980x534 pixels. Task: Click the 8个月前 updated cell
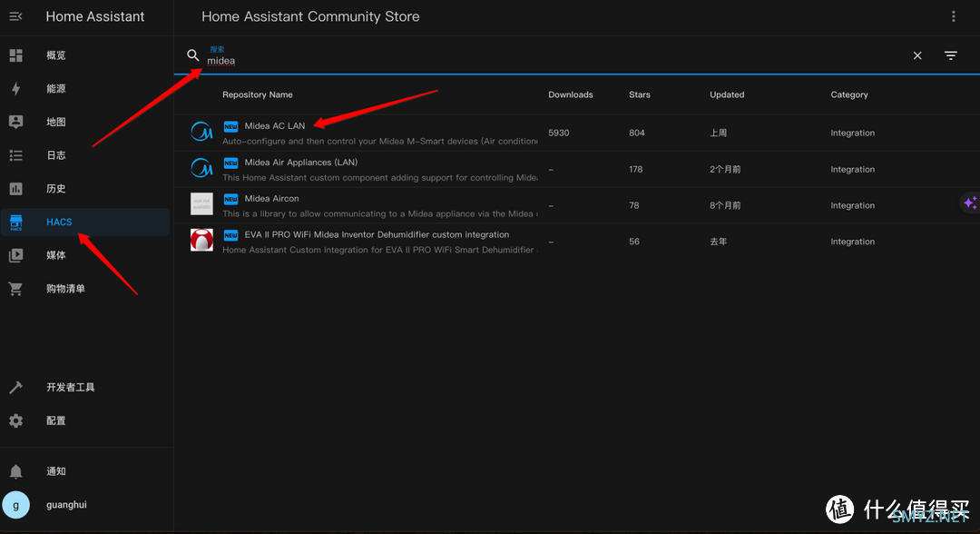click(725, 205)
